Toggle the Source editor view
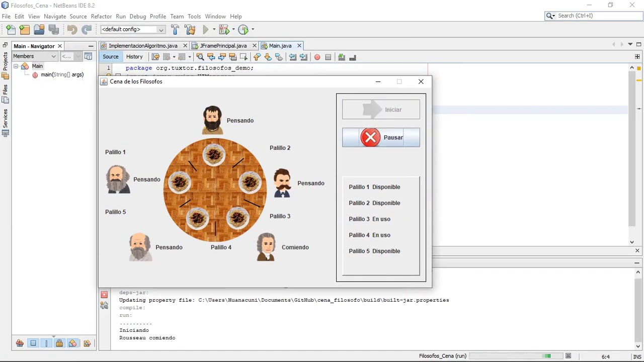The height and width of the screenshot is (362, 644). coord(111,57)
